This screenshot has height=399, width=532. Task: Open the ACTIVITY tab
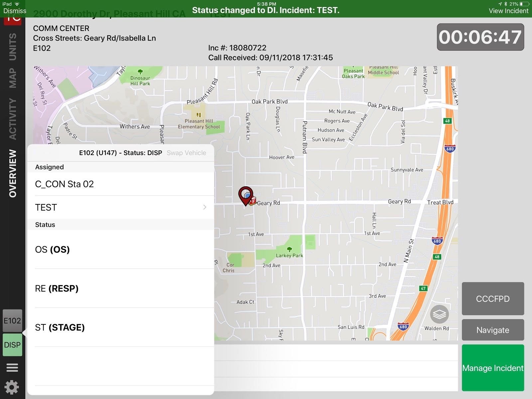13,119
